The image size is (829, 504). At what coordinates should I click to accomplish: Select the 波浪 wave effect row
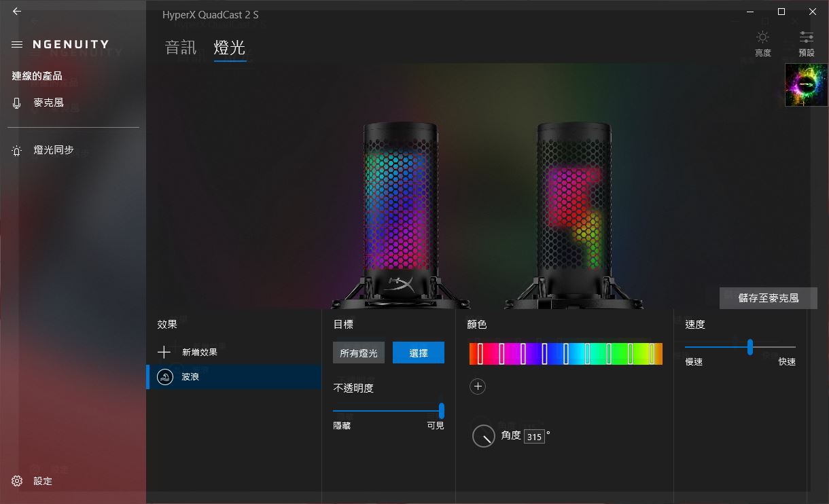click(233, 377)
